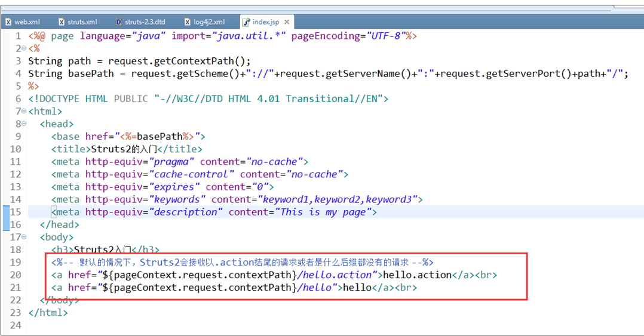This screenshot has width=644, height=336.
Task: Click the '<base href' tag text
Action: click(79, 136)
